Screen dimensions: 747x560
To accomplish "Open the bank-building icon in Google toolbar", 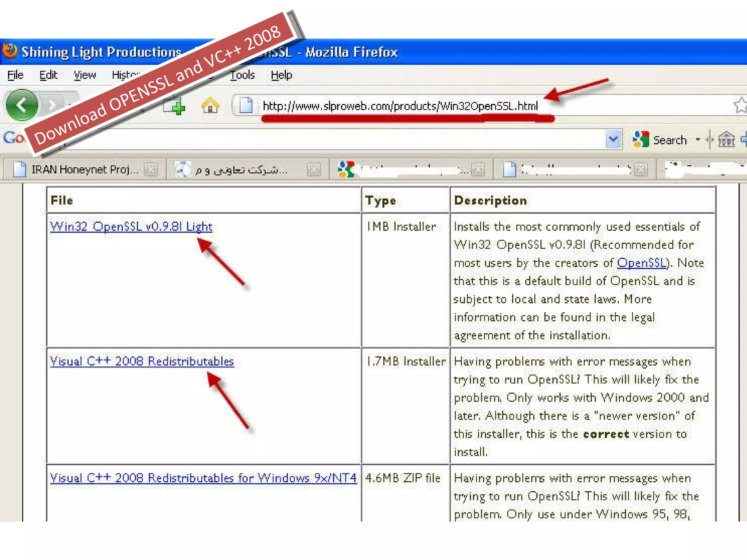I will point(726,140).
